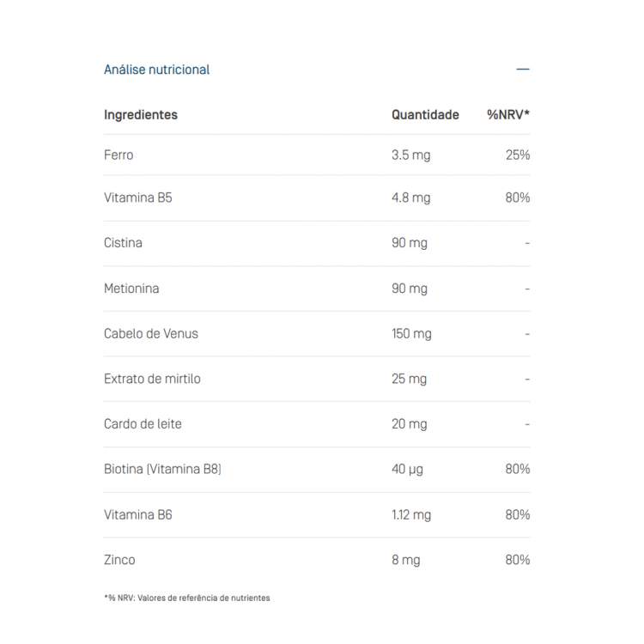Select the Cistina ingredient label
Screen dimensions: 644x644
[123, 243]
